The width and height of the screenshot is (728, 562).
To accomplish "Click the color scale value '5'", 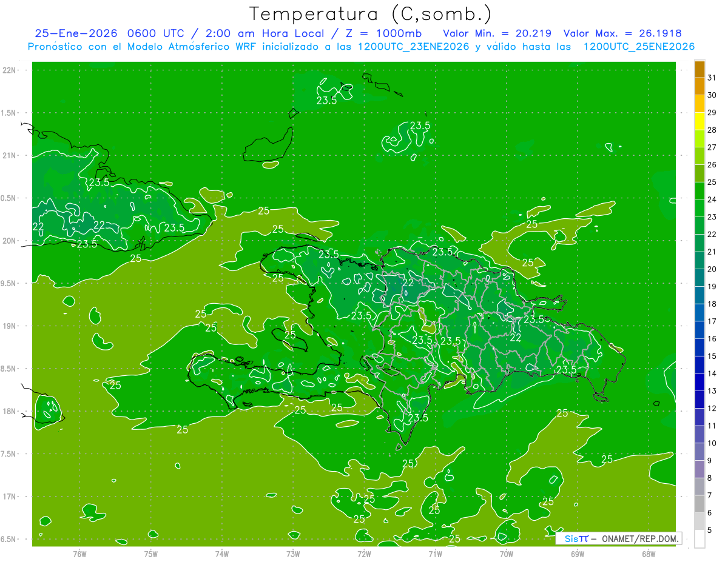I will [x=710, y=530].
